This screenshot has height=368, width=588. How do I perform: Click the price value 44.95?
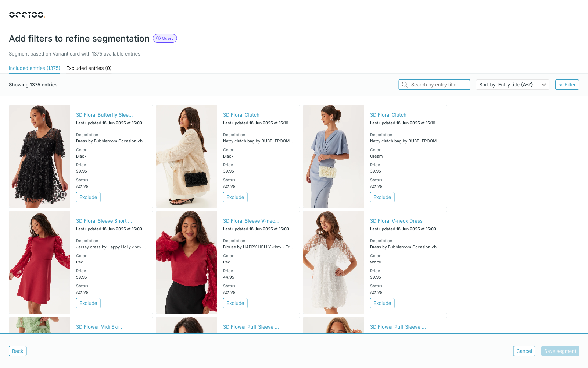[229, 277]
